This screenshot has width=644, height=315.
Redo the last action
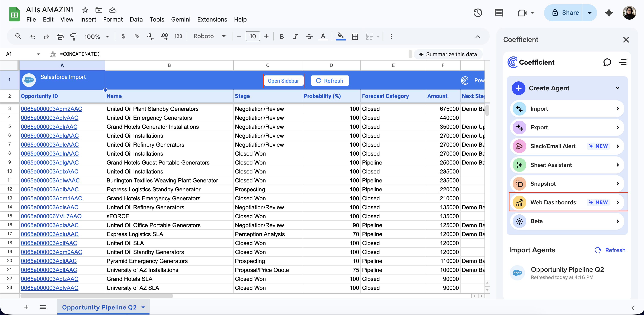46,36
